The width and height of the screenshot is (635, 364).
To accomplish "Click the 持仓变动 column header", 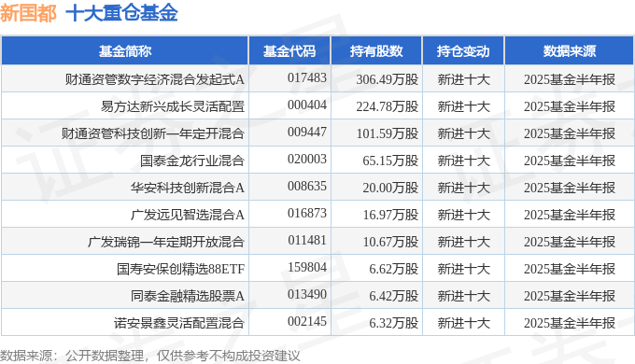I will [463, 51].
